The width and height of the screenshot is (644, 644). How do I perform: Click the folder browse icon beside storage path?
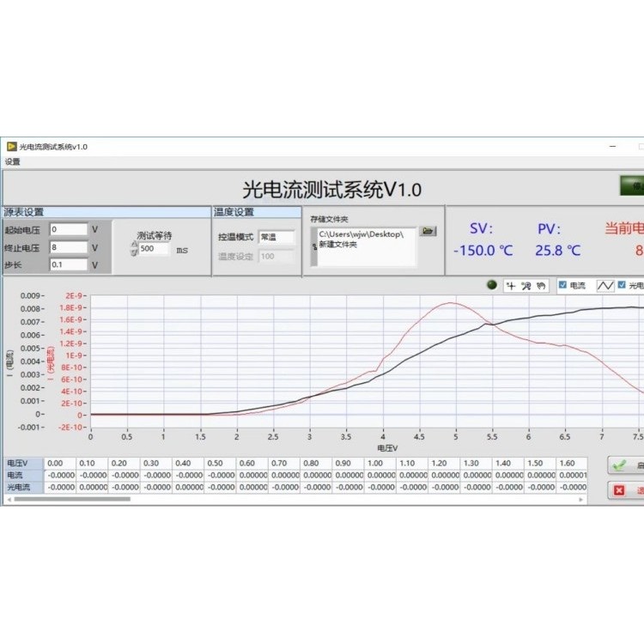[x=428, y=231]
